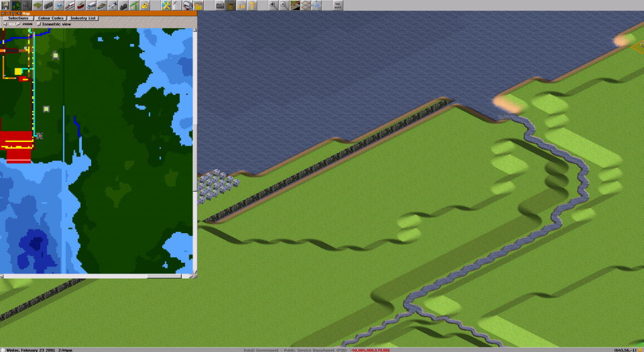Pause the game with coffee mug
This screenshot has height=352, width=644.
[x=230, y=5]
